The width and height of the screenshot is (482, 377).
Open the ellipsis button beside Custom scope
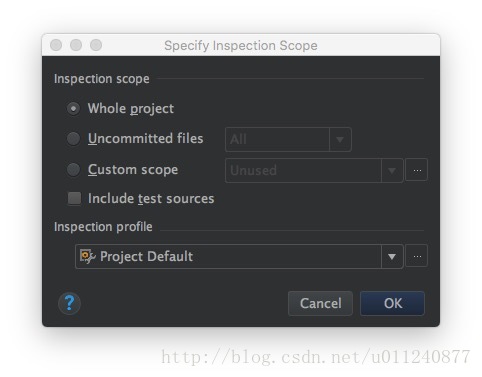pos(417,170)
